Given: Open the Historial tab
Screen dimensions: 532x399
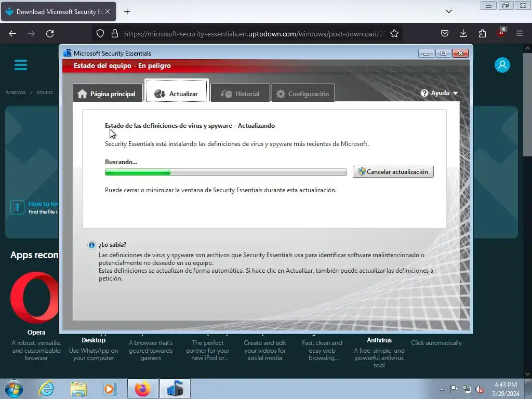Looking at the screenshot, I should (x=240, y=94).
